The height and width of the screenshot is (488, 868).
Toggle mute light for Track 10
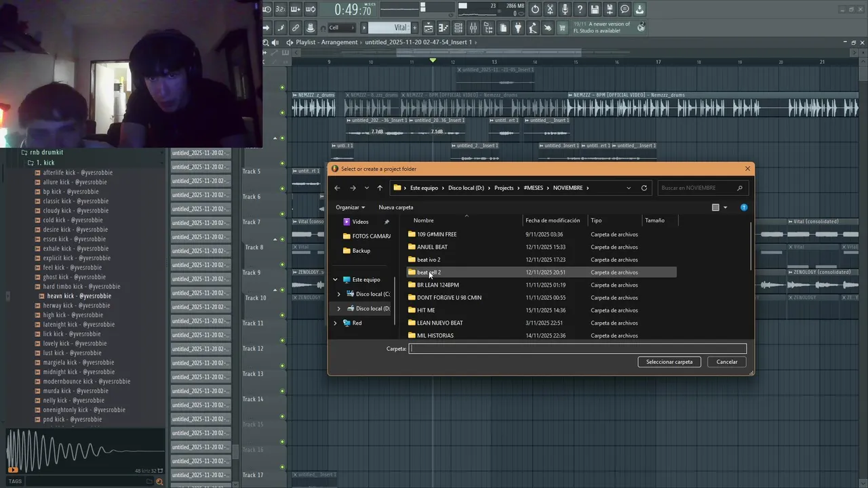pos(282,315)
